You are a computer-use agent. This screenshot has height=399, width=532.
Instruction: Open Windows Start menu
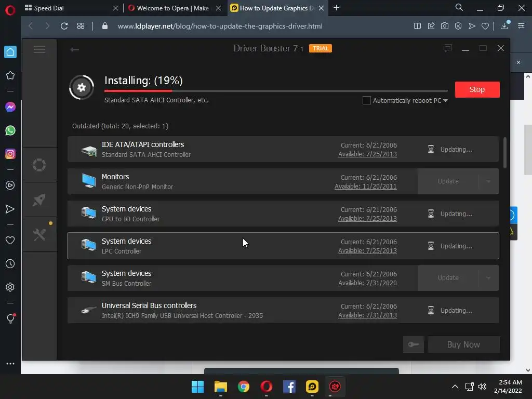[x=197, y=387]
